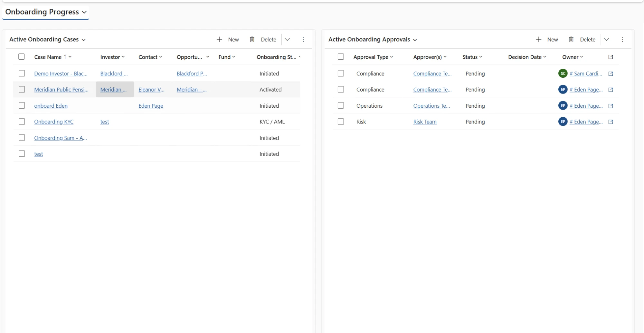Open the Blackford P... opportunity link
This screenshot has width=644, height=333.
[192, 73]
